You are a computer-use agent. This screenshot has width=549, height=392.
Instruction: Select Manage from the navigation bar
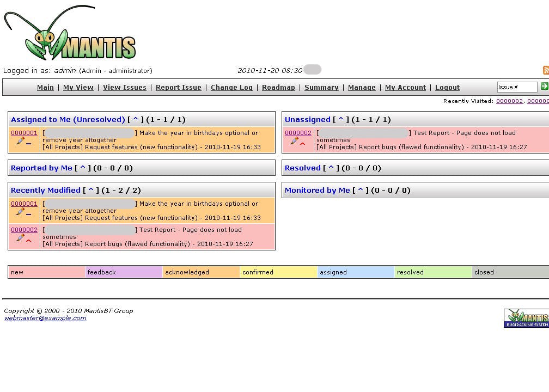(x=362, y=87)
